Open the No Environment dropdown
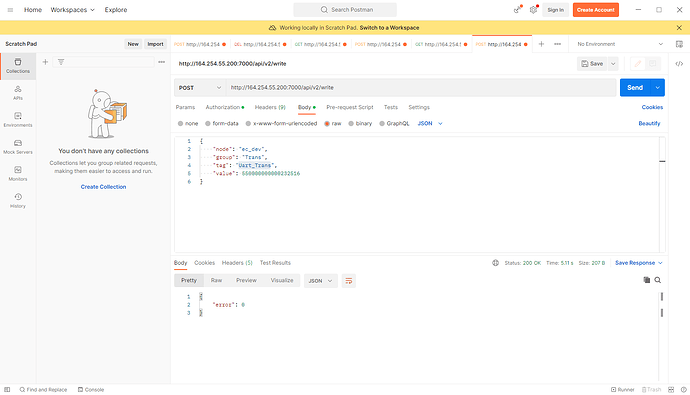The height and width of the screenshot is (395, 690). (x=620, y=44)
